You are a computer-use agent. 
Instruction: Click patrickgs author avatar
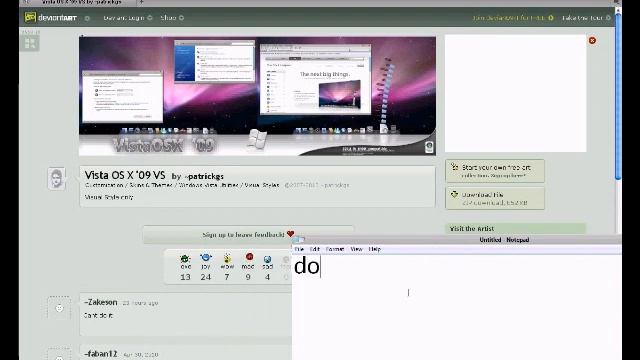pyautogui.click(x=56, y=178)
